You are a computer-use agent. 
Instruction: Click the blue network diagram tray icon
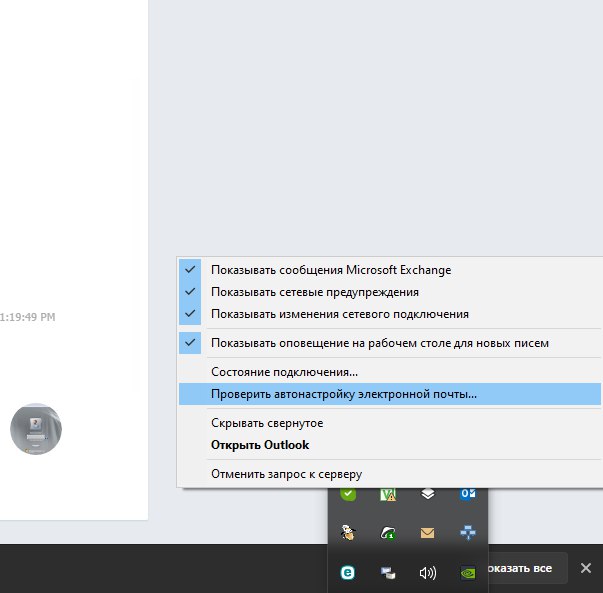click(468, 533)
